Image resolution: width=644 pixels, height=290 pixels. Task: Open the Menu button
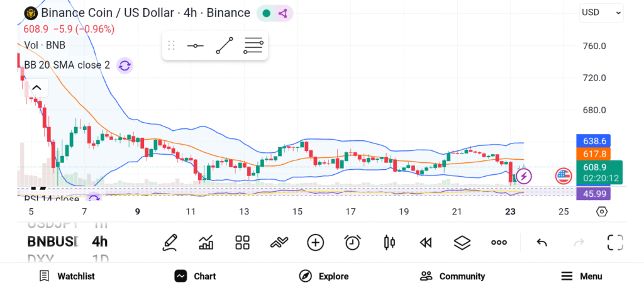[x=582, y=276]
